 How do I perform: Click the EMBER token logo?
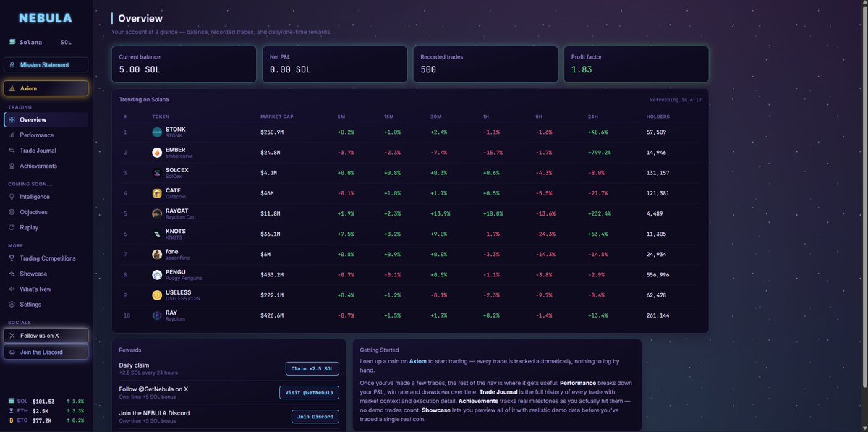(x=157, y=153)
